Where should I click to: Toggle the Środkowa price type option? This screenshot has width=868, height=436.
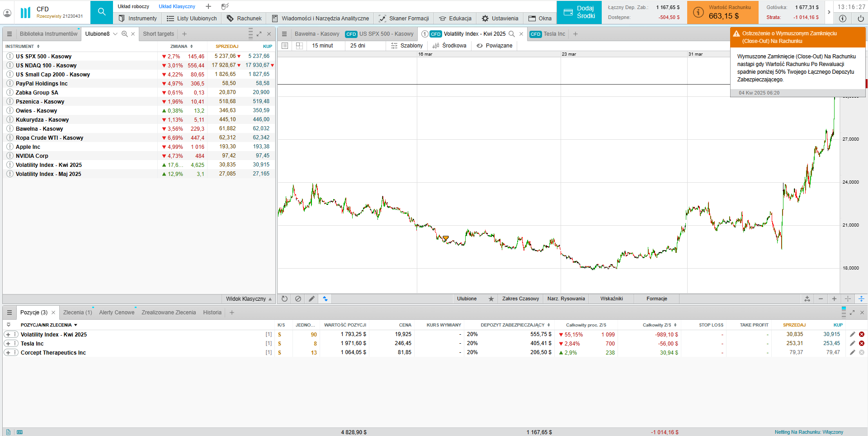click(449, 46)
